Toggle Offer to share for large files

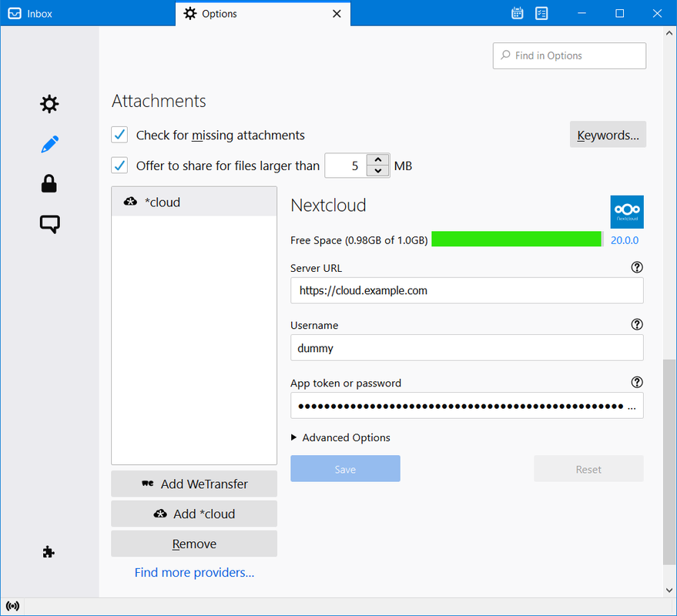[x=119, y=166]
